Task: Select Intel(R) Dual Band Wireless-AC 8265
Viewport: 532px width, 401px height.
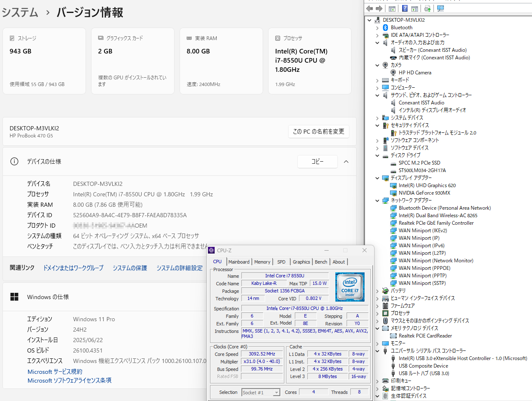Action: tap(438, 216)
